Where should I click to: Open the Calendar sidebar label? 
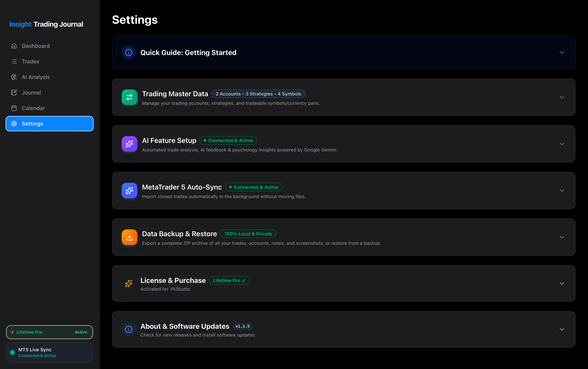click(33, 108)
